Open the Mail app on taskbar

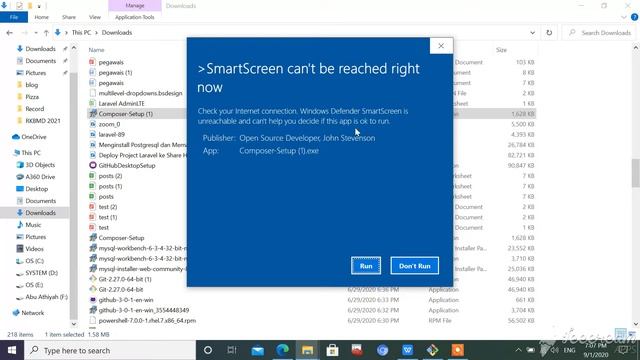[x=258, y=350]
